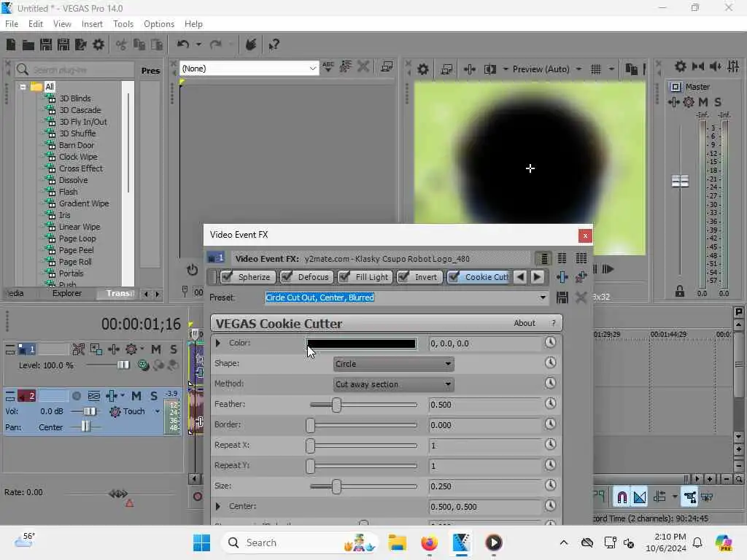Solo video track 1 with S button
The image size is (747, 560).
[174, 349]
